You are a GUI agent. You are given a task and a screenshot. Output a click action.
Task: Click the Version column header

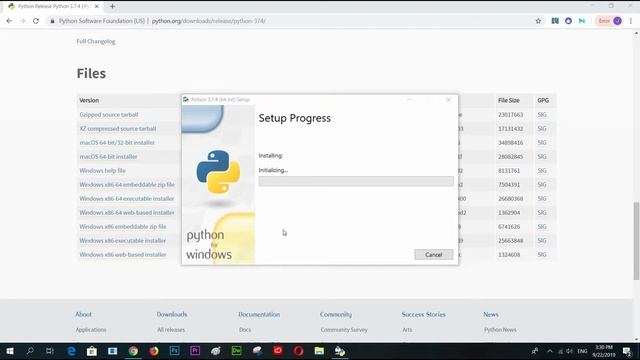click(x=89, y=100)
